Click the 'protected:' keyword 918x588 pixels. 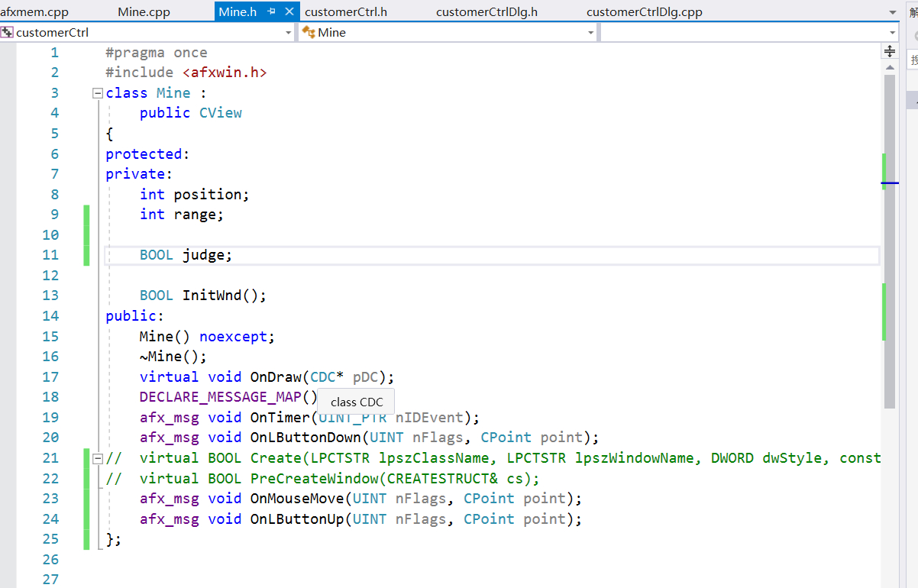click(x=147, y=154)
